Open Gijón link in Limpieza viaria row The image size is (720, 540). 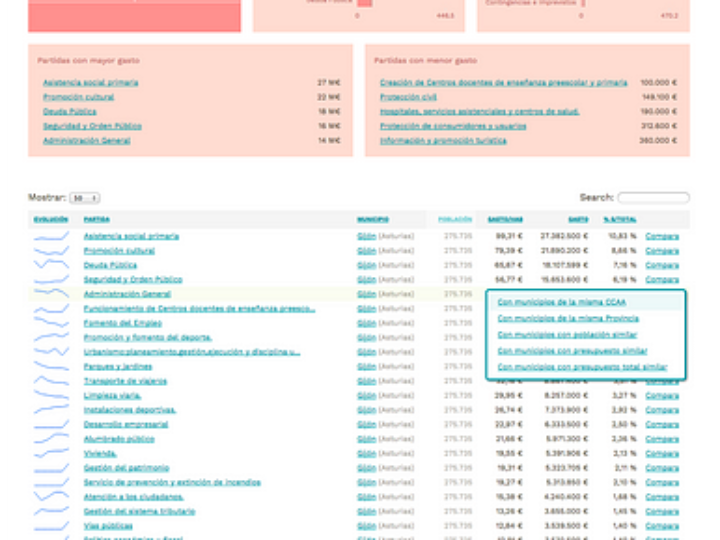tap(366, 396)
